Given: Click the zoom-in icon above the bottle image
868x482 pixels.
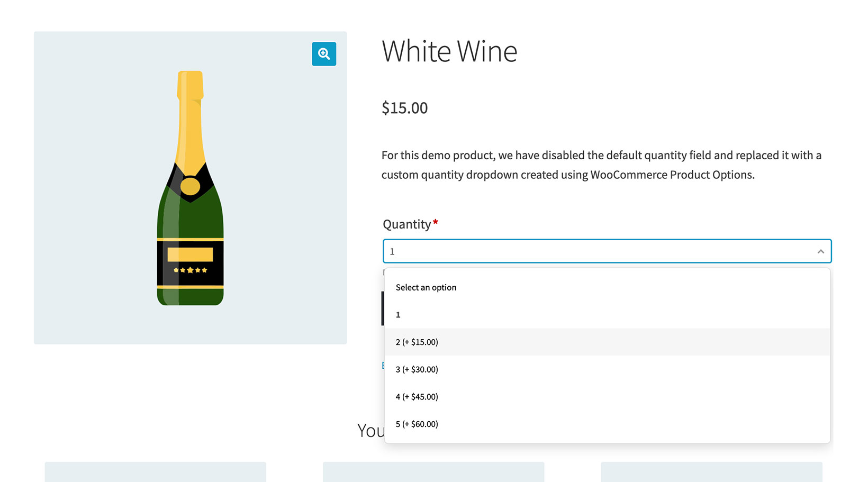Looking at the screenshot, I should point(323,53).
